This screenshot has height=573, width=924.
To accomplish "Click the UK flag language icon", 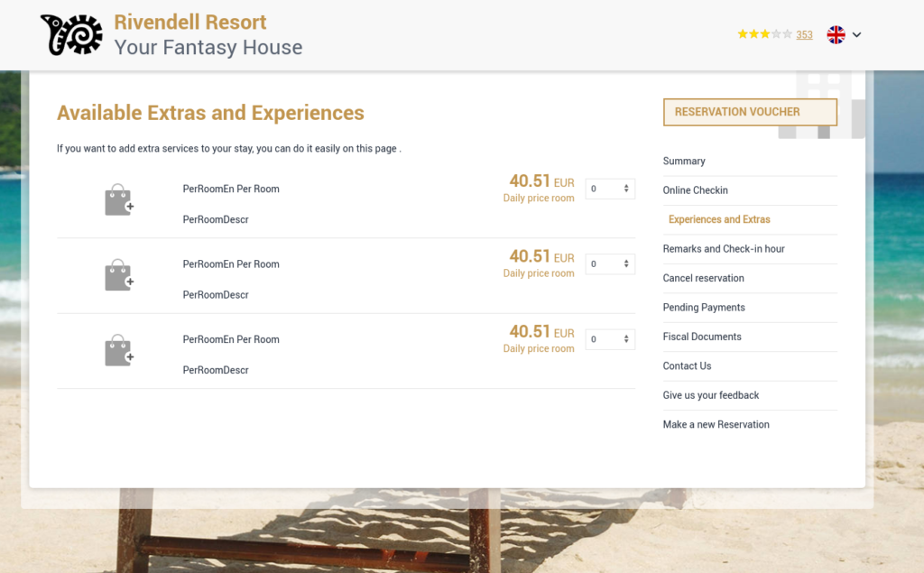I will click(836, 35).
